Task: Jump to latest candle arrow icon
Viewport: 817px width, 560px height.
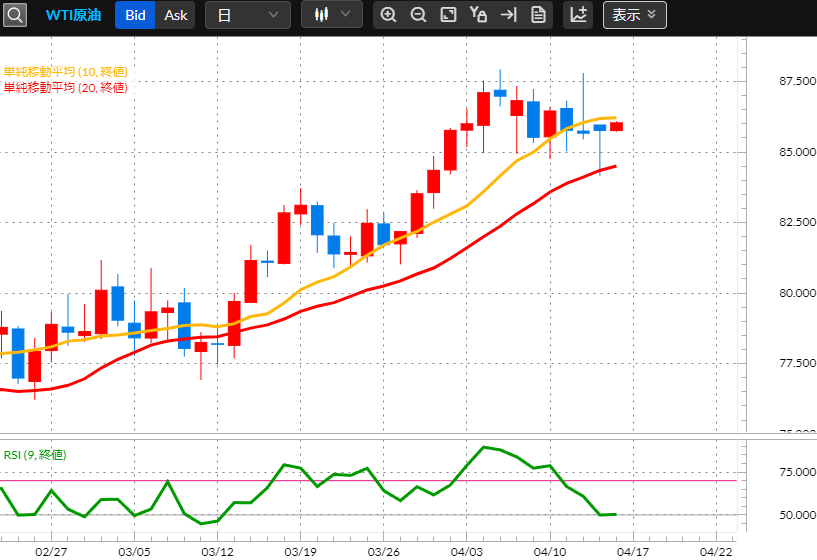Action: 508,15
